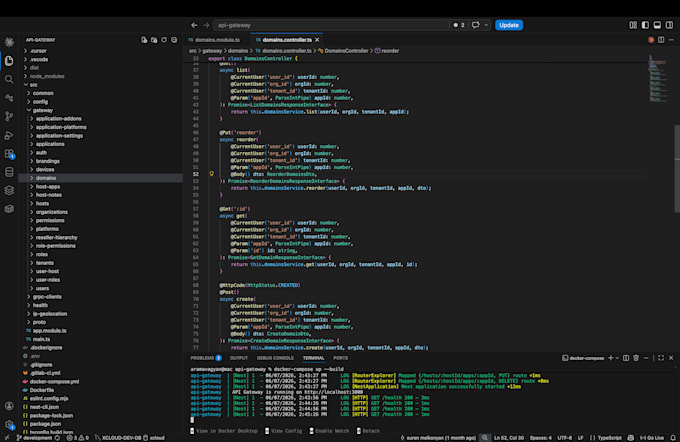Click the code minimap preview
This screenshot has width=680, height=442.
point(658,78)
